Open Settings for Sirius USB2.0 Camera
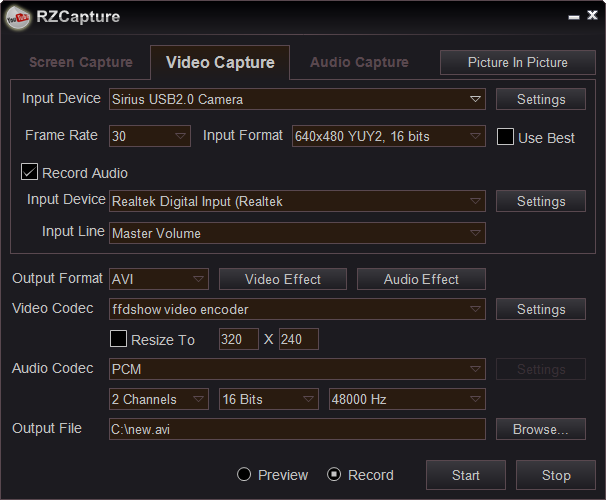Screen dimensions: 606x500 [x=541, y=99]
